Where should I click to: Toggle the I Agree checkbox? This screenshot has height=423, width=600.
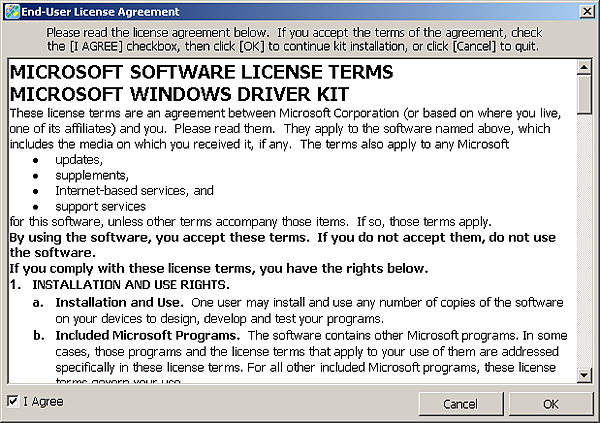pyautogui.click(x=13, y=402)
